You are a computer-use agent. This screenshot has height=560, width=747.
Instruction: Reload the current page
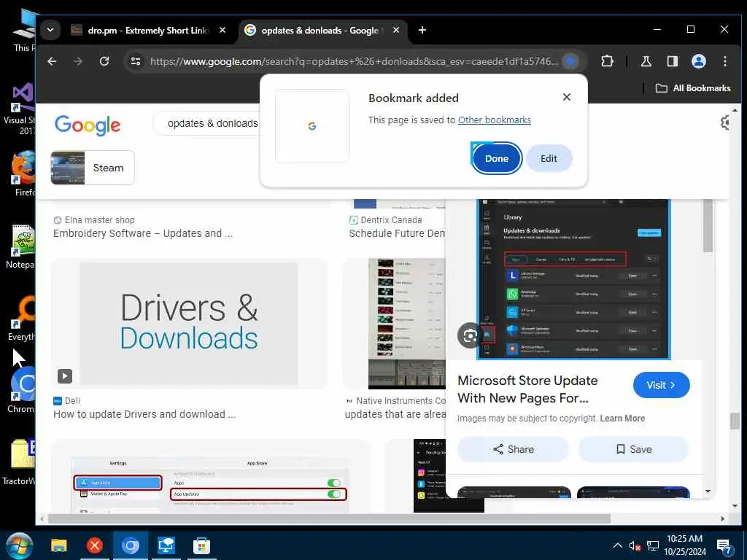104,61
